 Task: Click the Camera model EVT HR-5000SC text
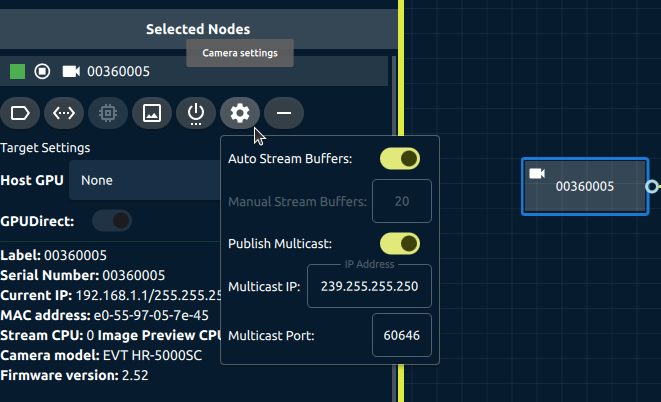click(101, 355)
